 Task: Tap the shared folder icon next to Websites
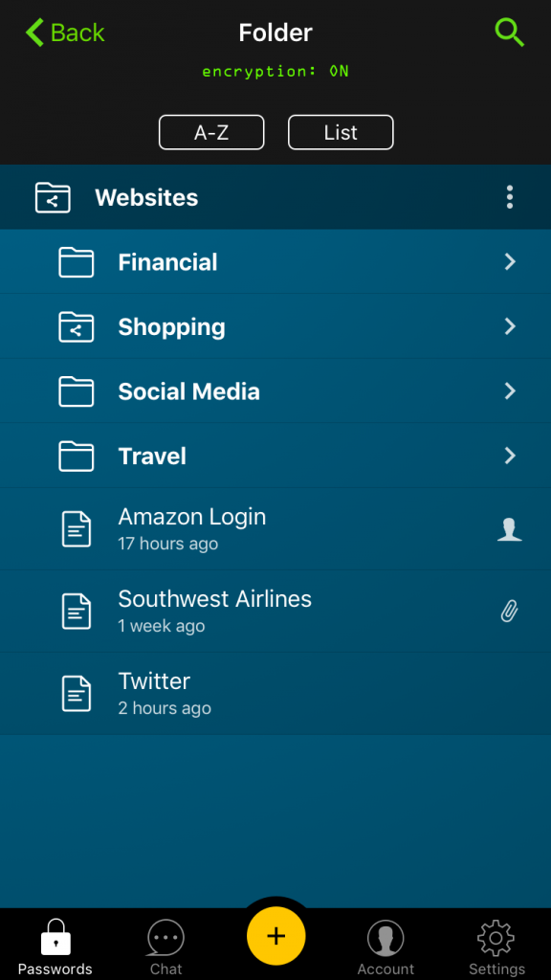53,197
